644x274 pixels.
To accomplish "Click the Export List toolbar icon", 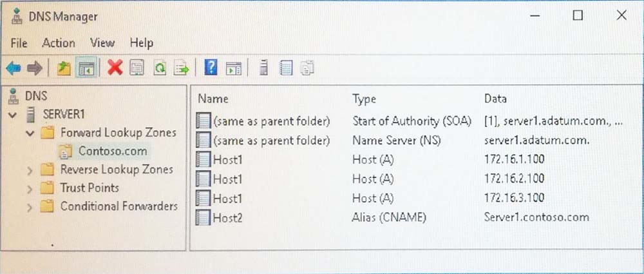I will pyautogui.click(x=181, y=68).
